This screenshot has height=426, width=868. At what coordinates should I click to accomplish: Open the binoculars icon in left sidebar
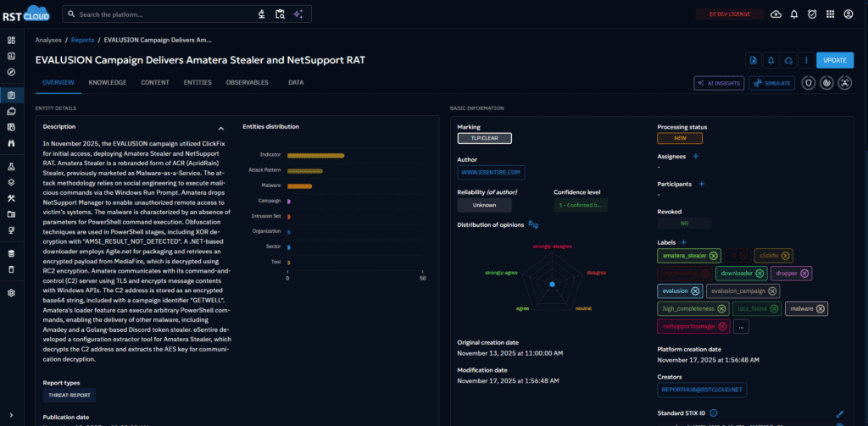point(11,143)
